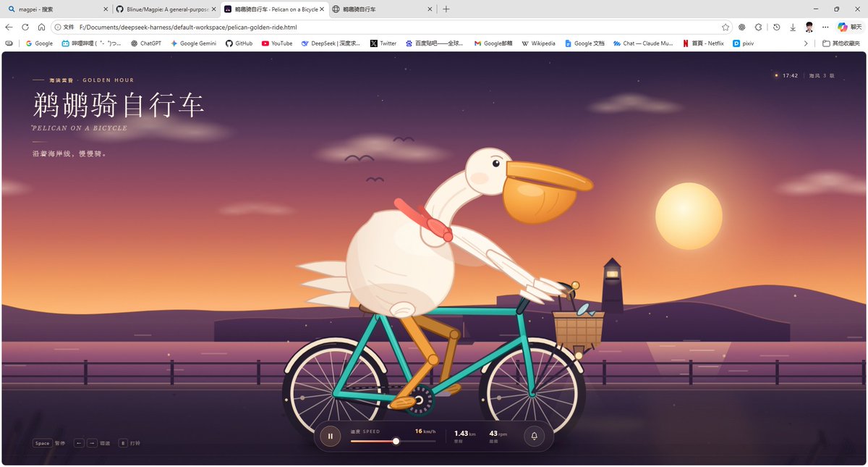The height and width of the screenshot is (467, 868).
Task: Pause the pelican ride animation
Action: pos(330,436)
